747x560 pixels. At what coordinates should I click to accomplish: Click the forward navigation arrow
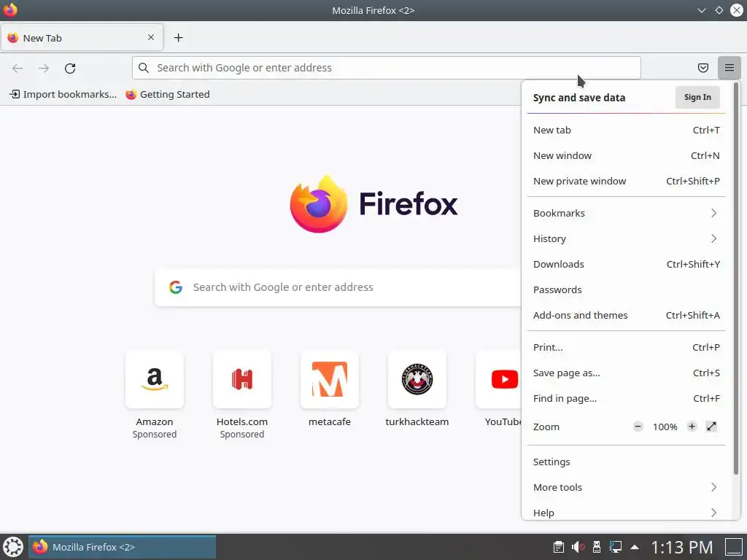click(44, 68)
